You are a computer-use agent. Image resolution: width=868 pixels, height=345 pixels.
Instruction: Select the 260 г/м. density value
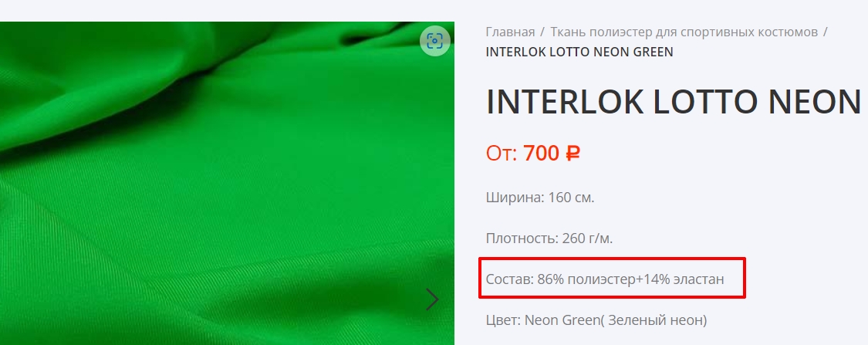[x=587, y=238]
